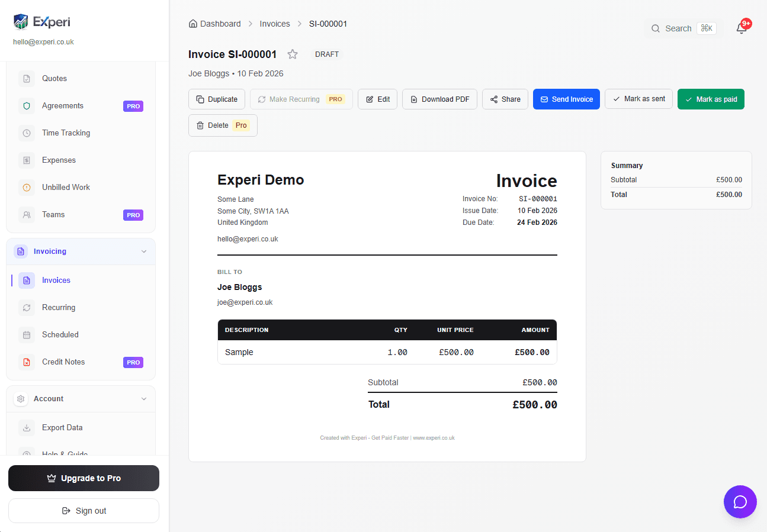Navigate to the Invoices breadcrumb
Image resolution: width=767 pixels, height=532 pixels.
[274, 23]
